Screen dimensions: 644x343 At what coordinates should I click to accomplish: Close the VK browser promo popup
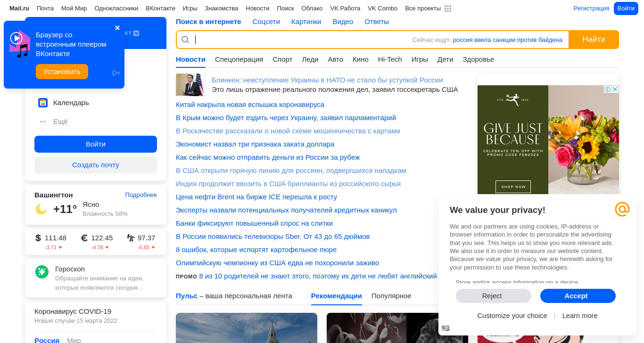point(117,28)
